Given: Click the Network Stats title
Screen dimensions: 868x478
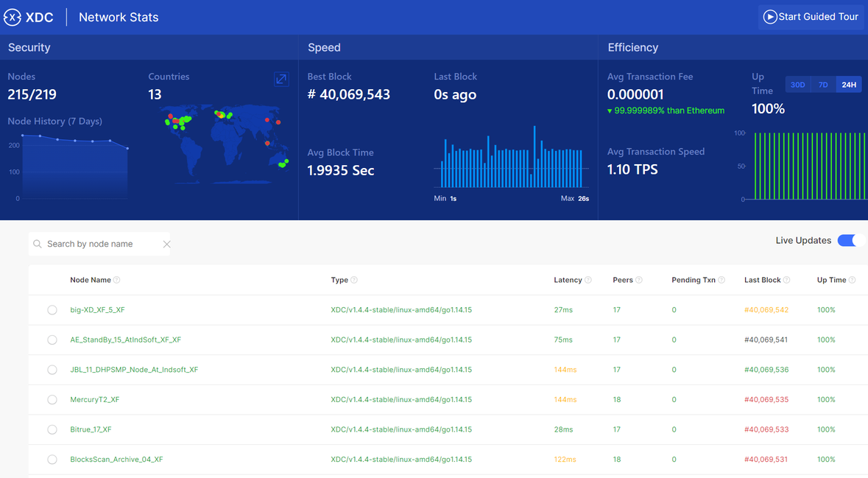Looking at the screenshot, I should click(119, 17).
